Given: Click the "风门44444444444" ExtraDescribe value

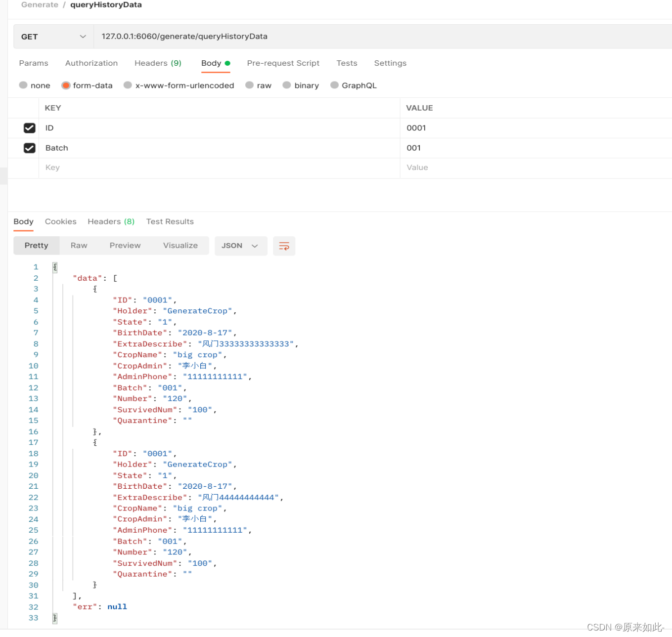Looking at the screenshot, I should tap(238, 498).
